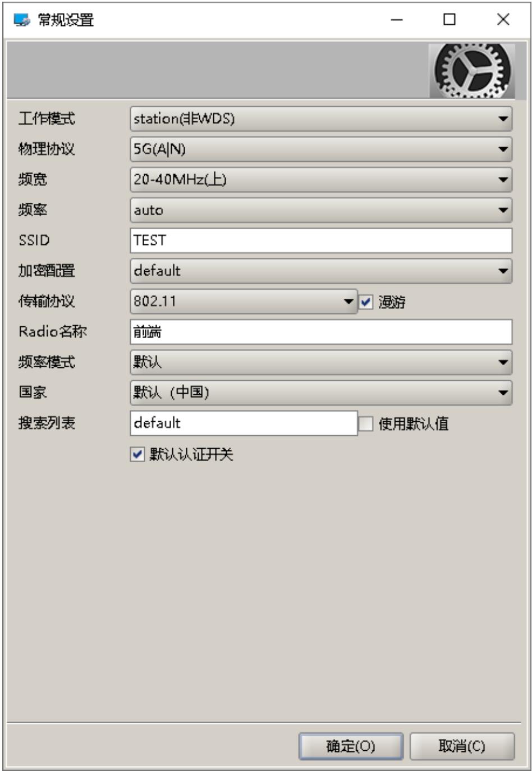Screen dimensions: 532x771
Task: Confirm with the 确定(O) button
Action: [351, 746]
